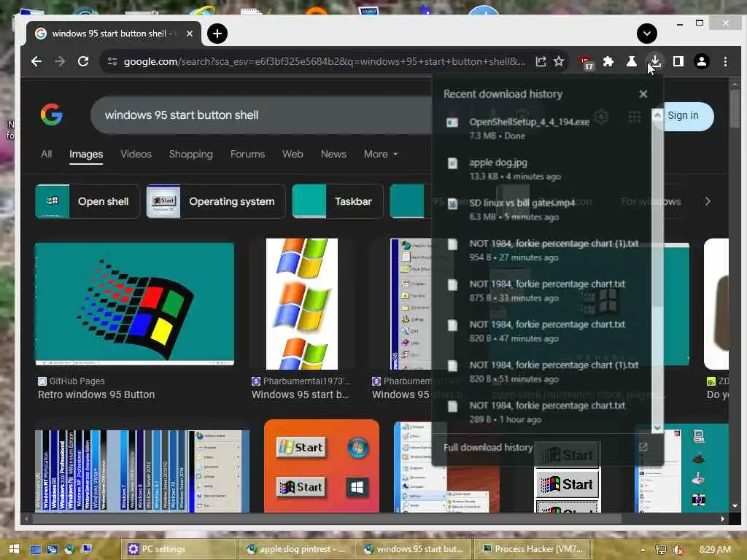Open the Retro windows 95 Button thumbnail

point(134,304)
